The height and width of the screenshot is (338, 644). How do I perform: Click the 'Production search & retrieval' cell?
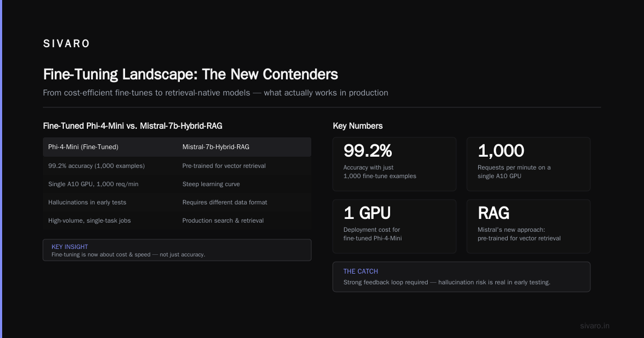coord(223,221)
